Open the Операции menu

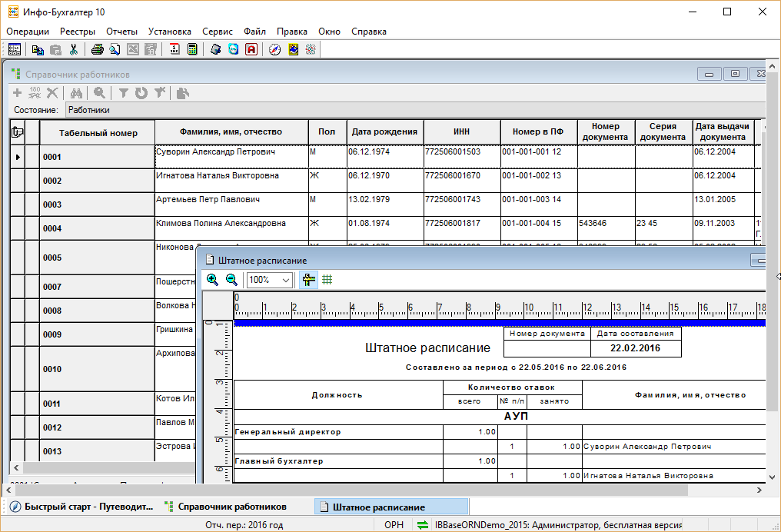click(28, 32)
